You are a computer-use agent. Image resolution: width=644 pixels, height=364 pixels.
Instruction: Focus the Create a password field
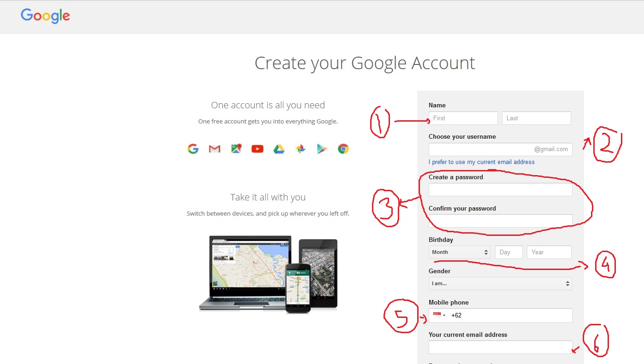[x=501, y=189]
